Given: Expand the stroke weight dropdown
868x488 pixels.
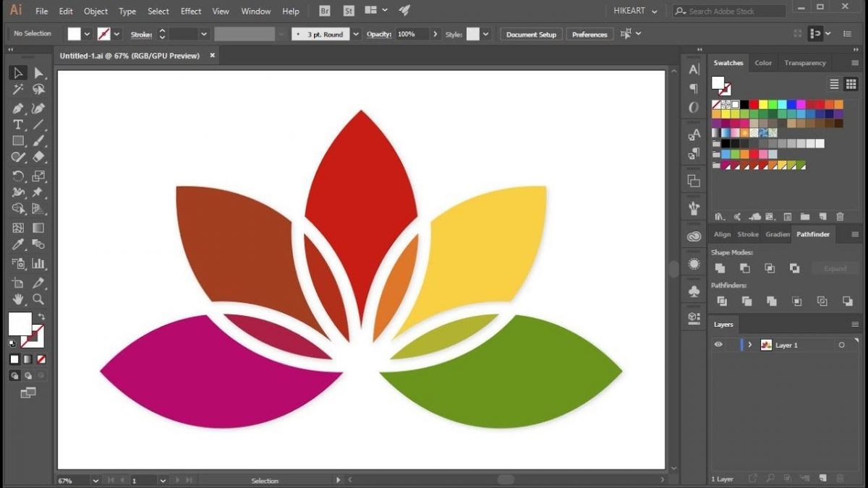Looking at the screenshot, I should point(203,33).
